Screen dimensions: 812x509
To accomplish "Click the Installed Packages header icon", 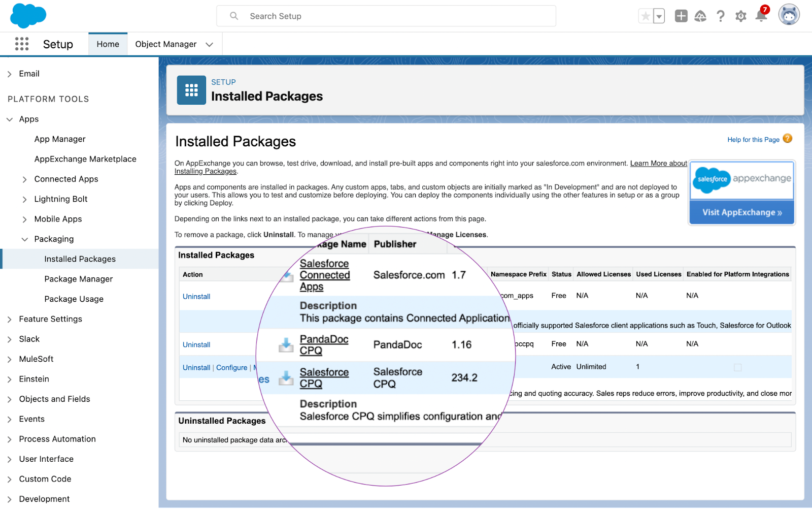I will (x=191, y=90).
